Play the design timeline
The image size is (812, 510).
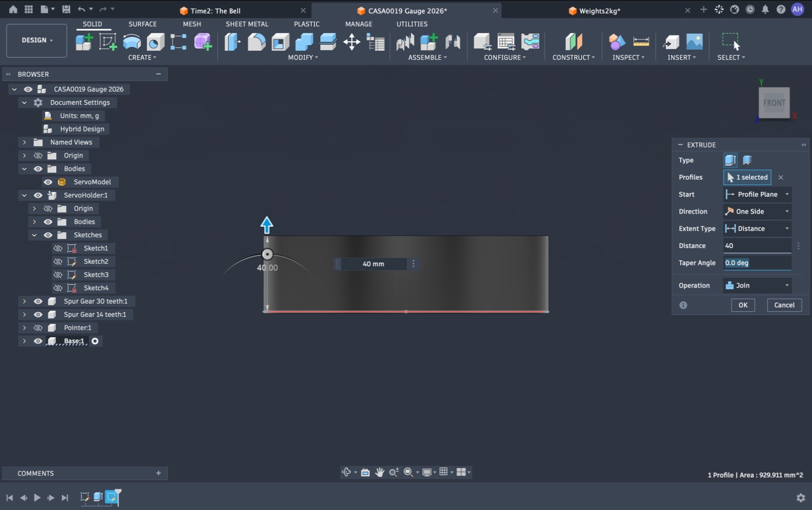pos(37,498)
